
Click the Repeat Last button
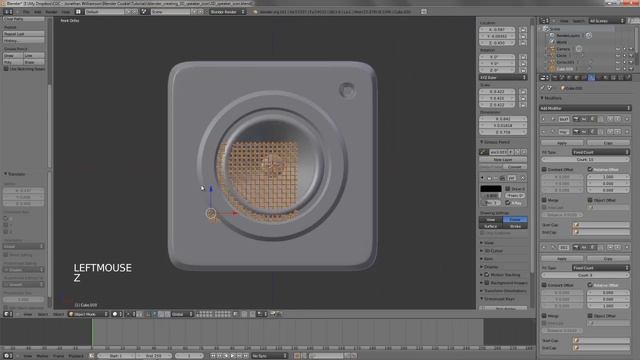point(24,34)
